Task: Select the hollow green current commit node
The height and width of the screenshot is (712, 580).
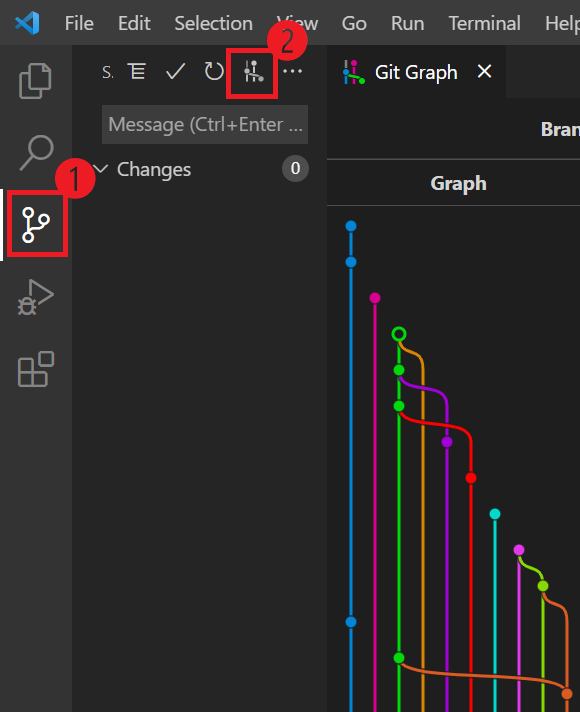Action: click(399, 334)
